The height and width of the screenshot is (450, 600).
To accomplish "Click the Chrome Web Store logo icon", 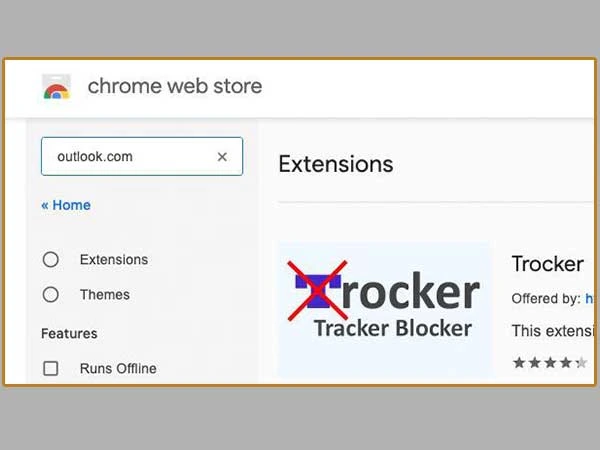I will click(x=56, y=87).
